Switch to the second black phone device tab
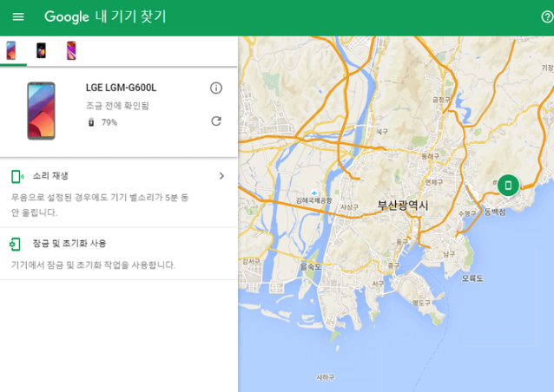Image resolution: width=554 pixels, height=392 pixels. tap(42, 50)
